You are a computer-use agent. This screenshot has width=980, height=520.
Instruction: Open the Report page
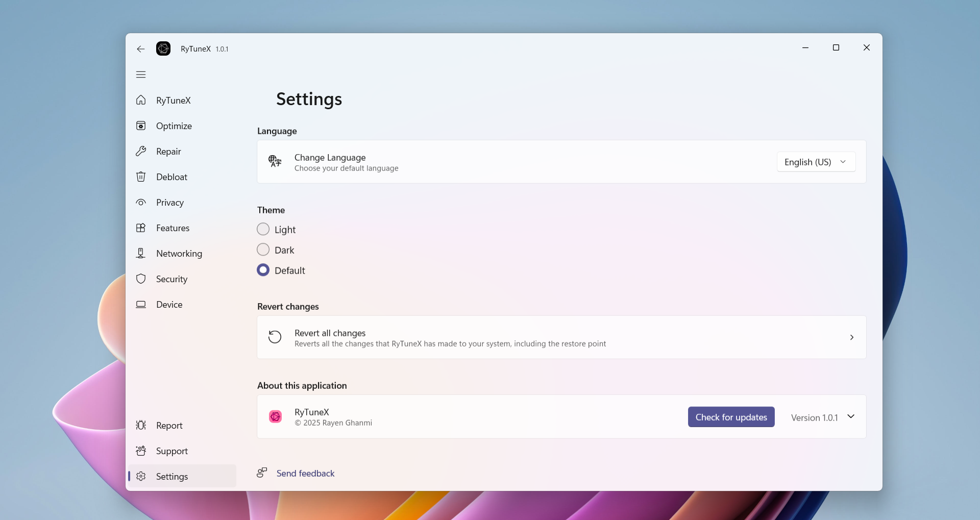182,425
